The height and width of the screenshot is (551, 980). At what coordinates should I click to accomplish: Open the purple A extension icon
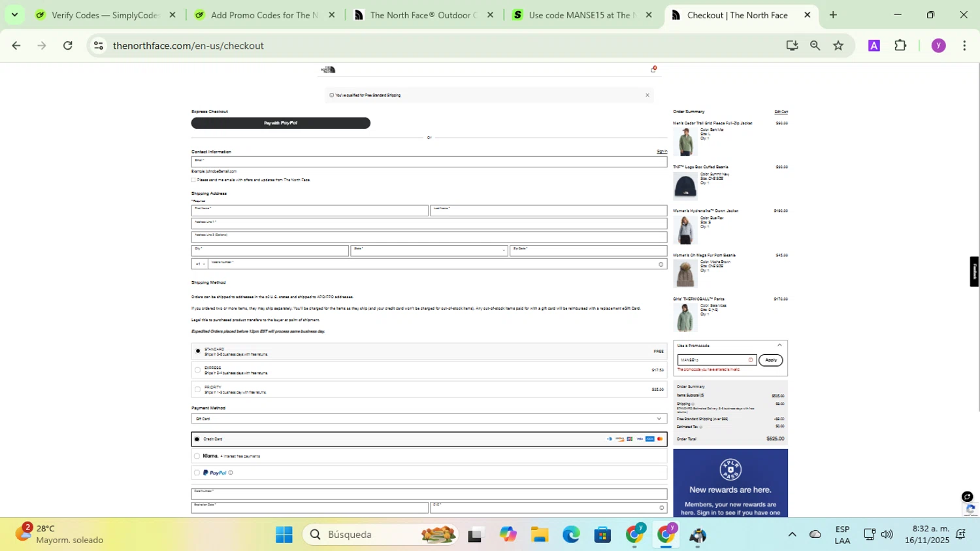[x=874, y=46]
